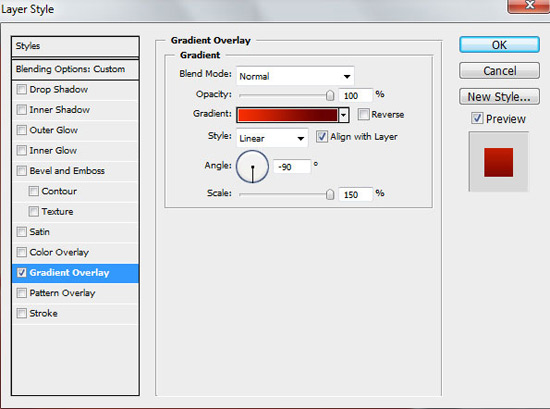Click the Opacity slider handle
The height and width of the screenshot is (409, 550).
pyautogui.click(x=330, y=95)
